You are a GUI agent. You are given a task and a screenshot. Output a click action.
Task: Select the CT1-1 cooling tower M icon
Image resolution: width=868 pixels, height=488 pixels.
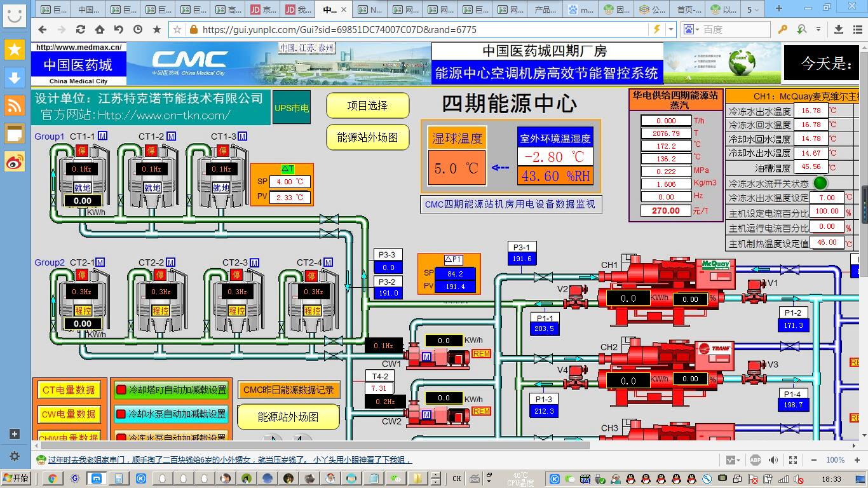tap(103, 137)
